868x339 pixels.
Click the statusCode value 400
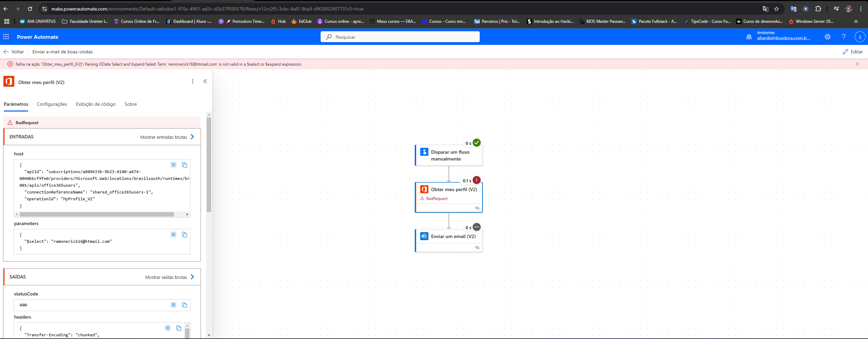point(23,305)
